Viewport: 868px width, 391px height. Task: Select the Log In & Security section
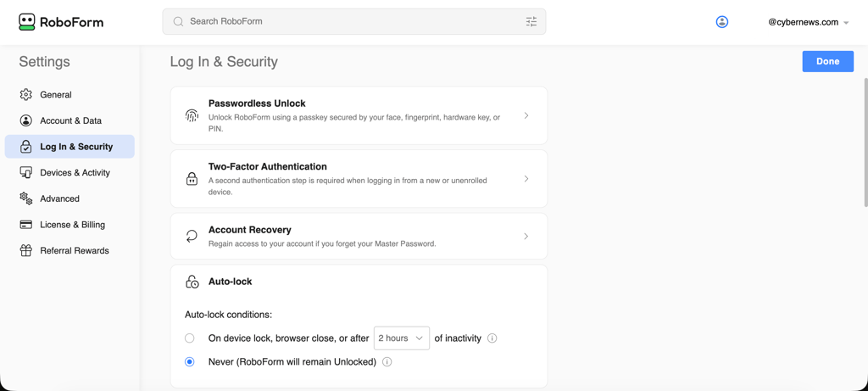point(70,147)
